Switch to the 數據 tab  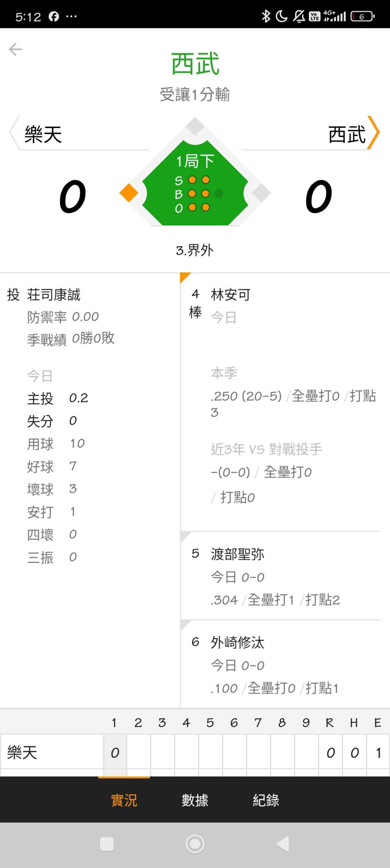coord(195,800)
